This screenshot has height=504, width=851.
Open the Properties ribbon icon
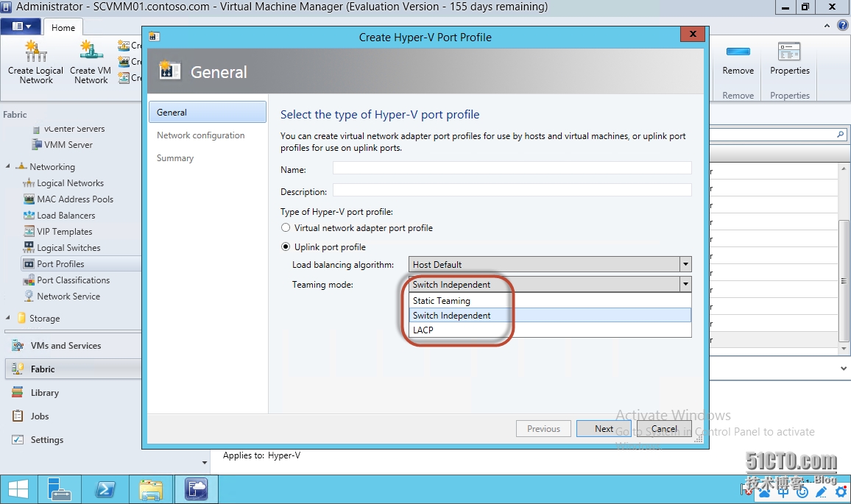coord(789,52)
